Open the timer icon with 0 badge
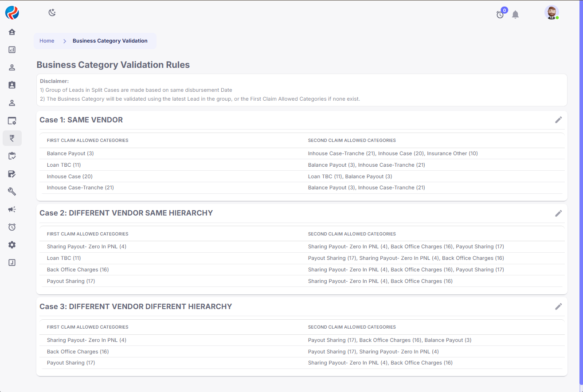The image size is (583, 392). [x=500, y=15]
